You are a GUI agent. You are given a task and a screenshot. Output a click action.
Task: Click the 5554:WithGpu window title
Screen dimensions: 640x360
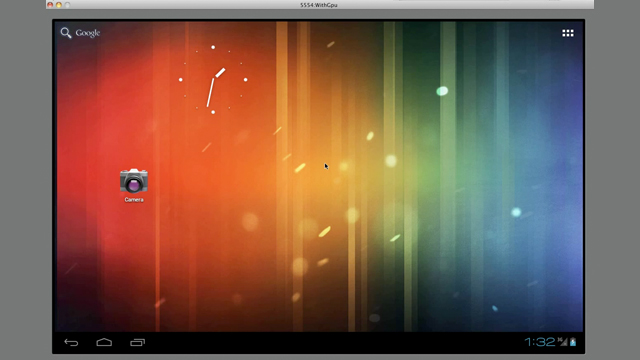(x=319, y=5)
